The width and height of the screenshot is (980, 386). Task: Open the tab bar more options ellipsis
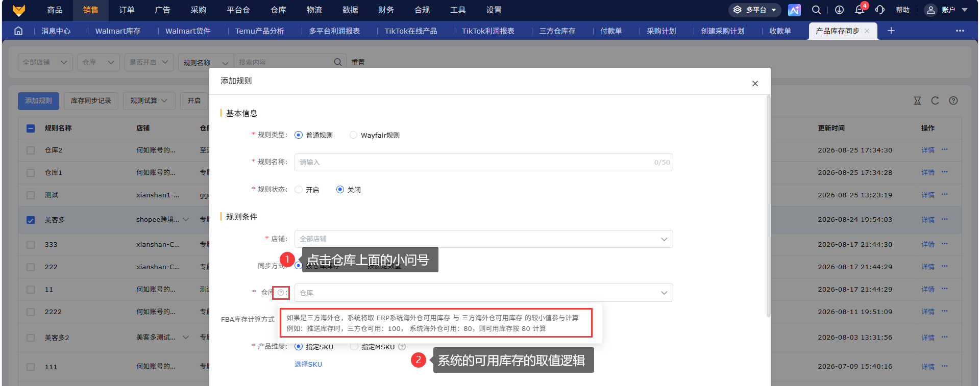coord(960,31)
